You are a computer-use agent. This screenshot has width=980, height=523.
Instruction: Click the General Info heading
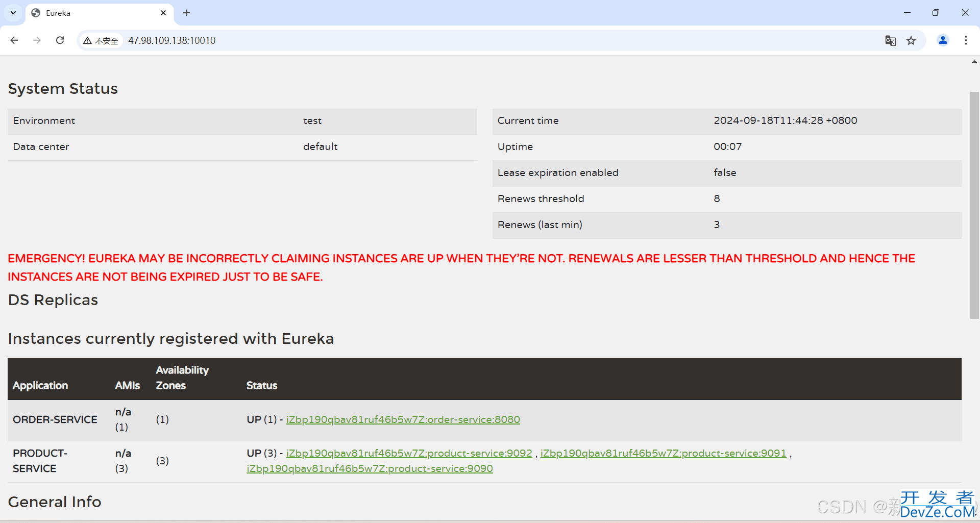(x=55, y=502)
